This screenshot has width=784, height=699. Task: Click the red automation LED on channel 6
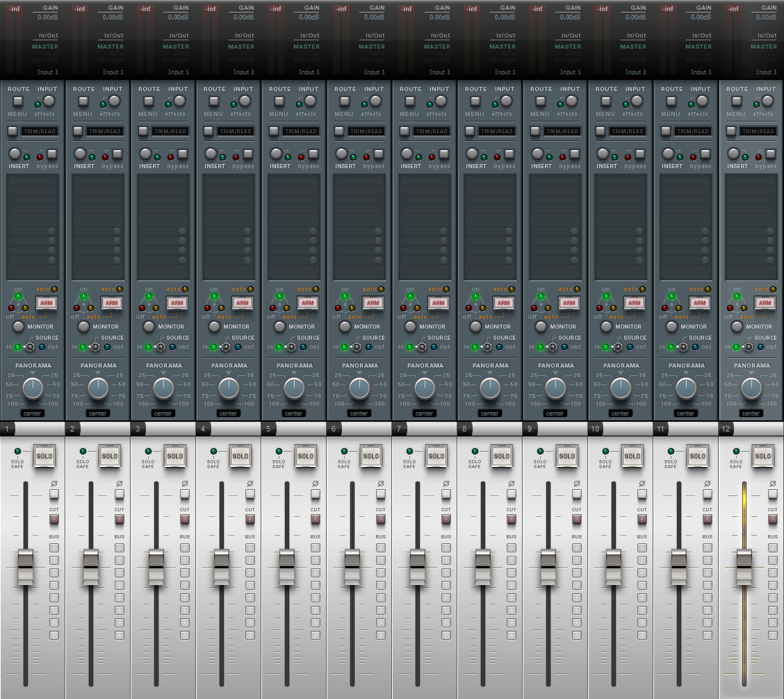(x=338, y=308)
